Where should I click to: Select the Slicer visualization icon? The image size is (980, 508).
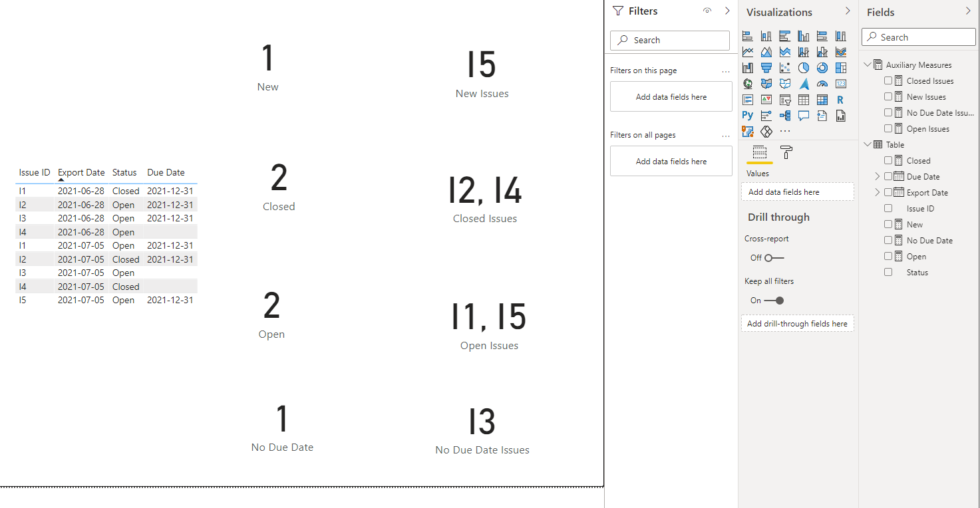click(785, 100)
